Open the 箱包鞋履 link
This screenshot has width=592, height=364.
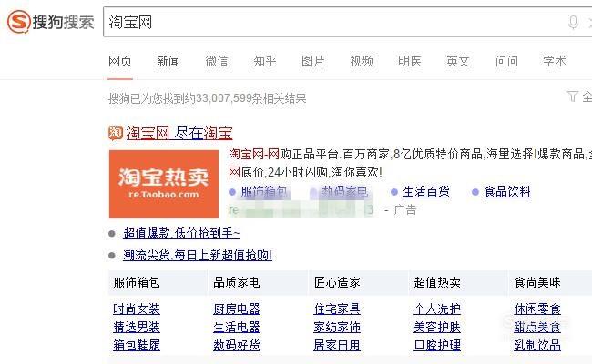tap(137, 345)
